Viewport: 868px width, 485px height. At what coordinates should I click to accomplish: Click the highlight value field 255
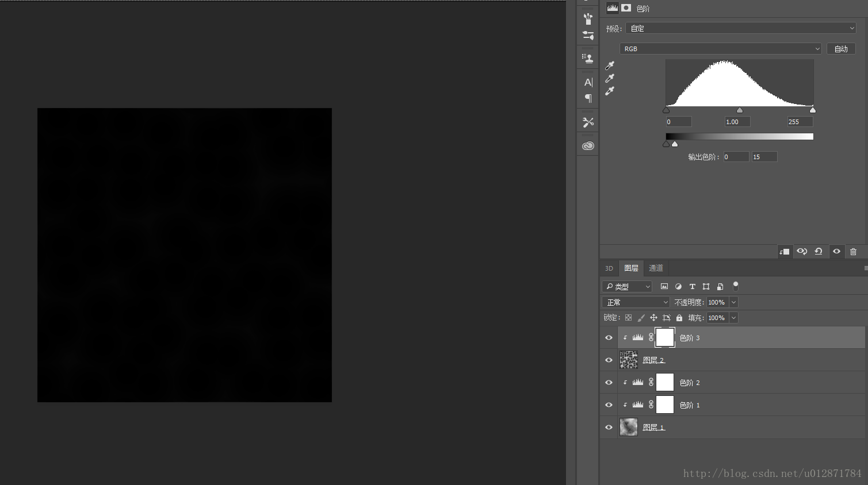[800, 122]
